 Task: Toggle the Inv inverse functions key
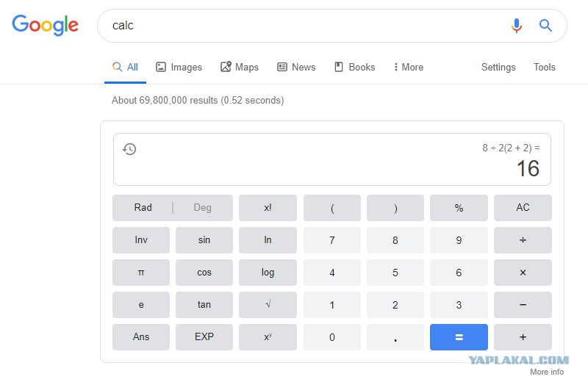click(x=141, y=240)
